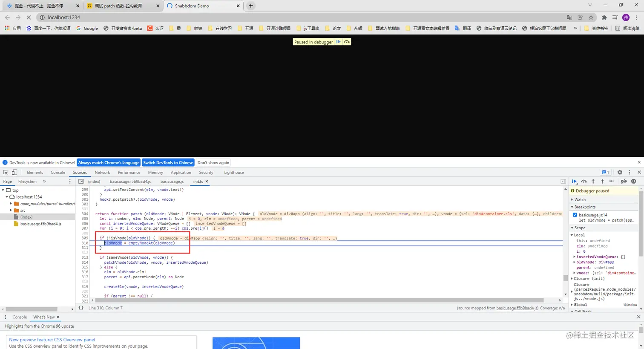Open a new browser tab
644x349 pixels.
[x=251, y=6]
